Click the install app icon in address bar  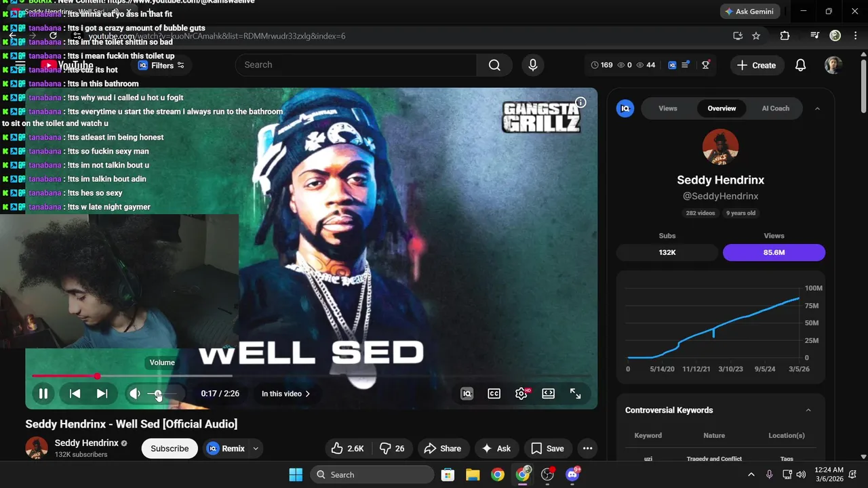pos(738,36)
